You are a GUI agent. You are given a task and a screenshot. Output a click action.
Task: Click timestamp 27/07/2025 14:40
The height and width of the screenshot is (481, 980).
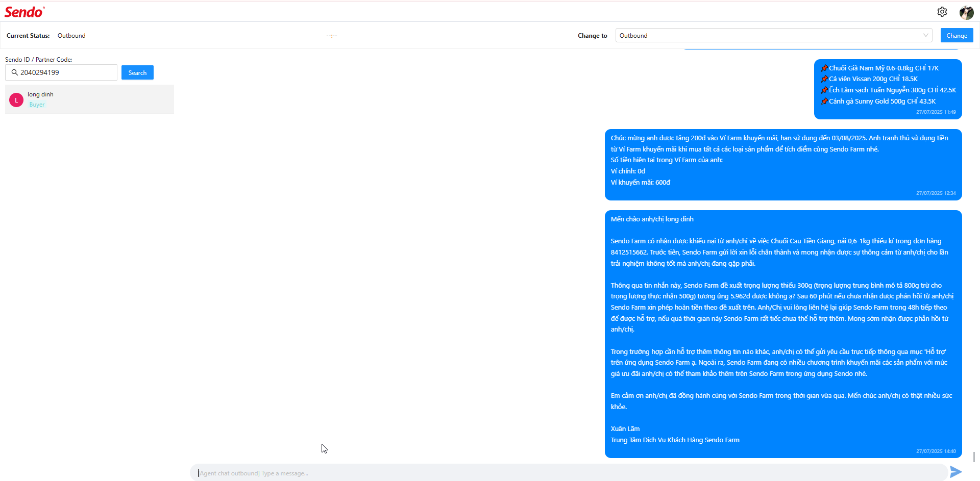[936, 451]
